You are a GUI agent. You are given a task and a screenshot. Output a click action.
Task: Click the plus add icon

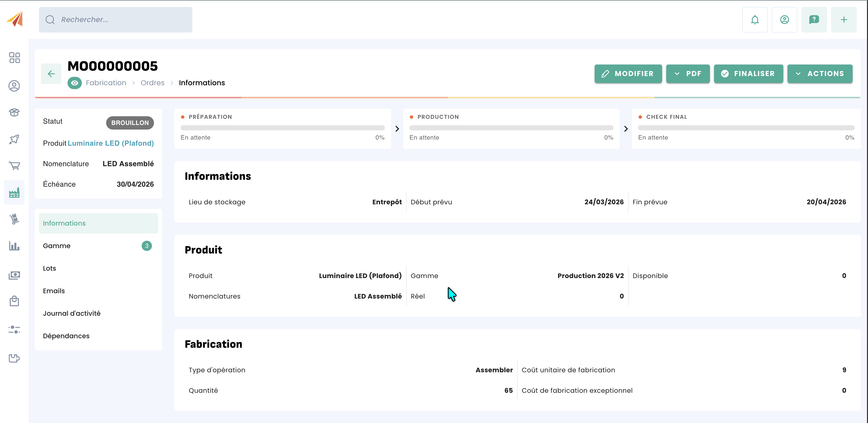click(843, 19)
